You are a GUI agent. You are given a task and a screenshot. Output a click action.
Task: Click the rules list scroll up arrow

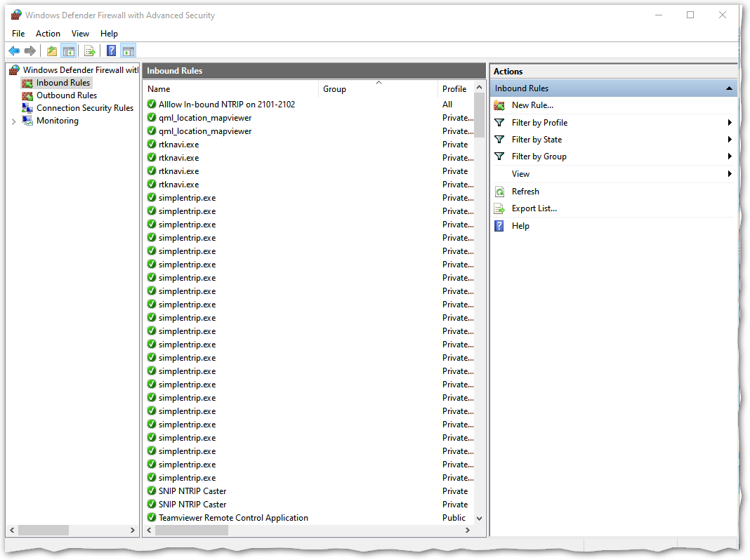click(479, 88)
